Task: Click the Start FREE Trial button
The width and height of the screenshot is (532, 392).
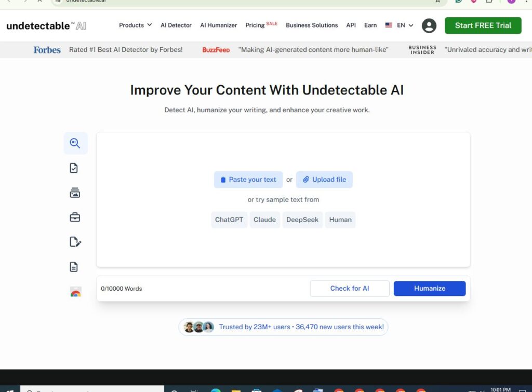Action: point(483,25)
